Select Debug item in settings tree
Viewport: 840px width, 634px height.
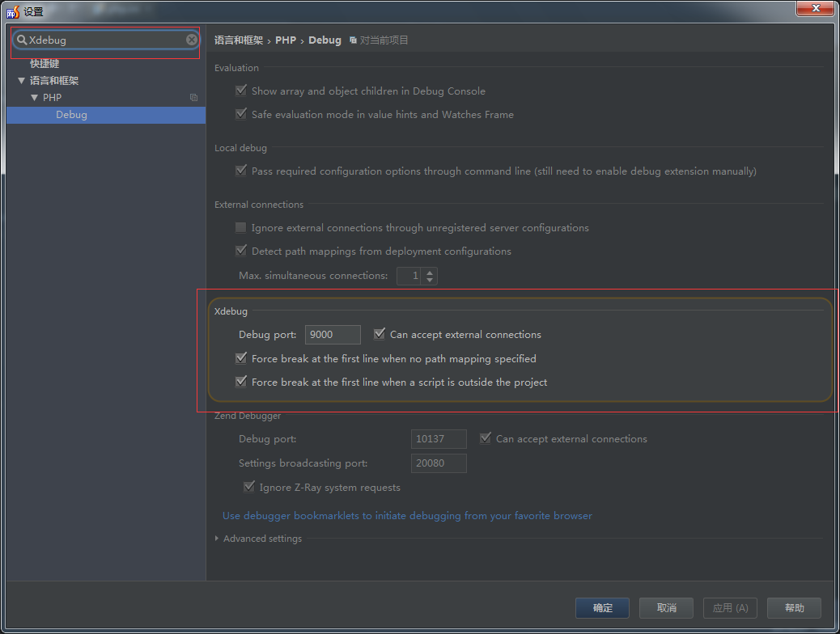coord(71,115)
